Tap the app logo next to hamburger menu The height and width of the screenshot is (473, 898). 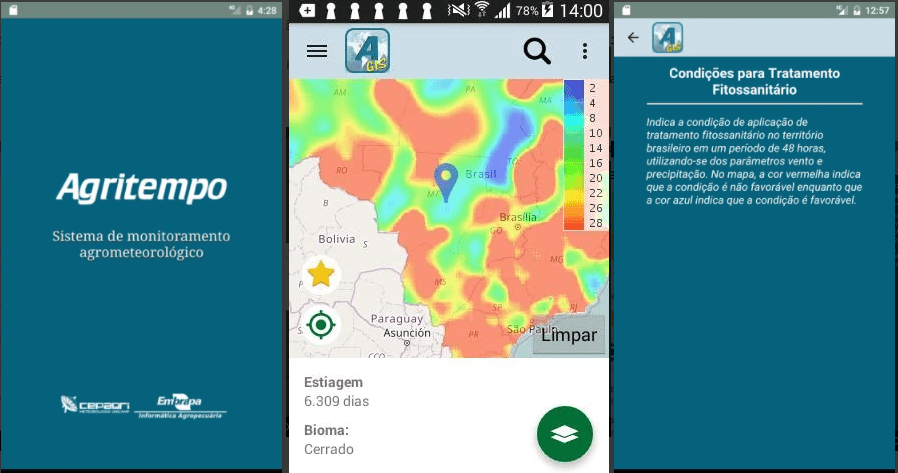[367, 51]
